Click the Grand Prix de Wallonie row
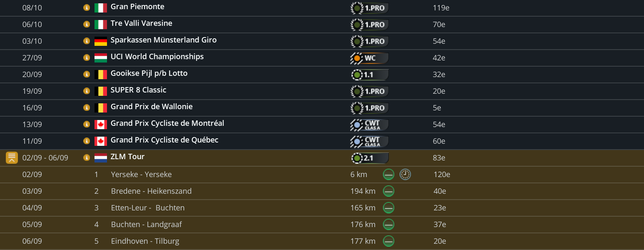 (x=152, y=107)
